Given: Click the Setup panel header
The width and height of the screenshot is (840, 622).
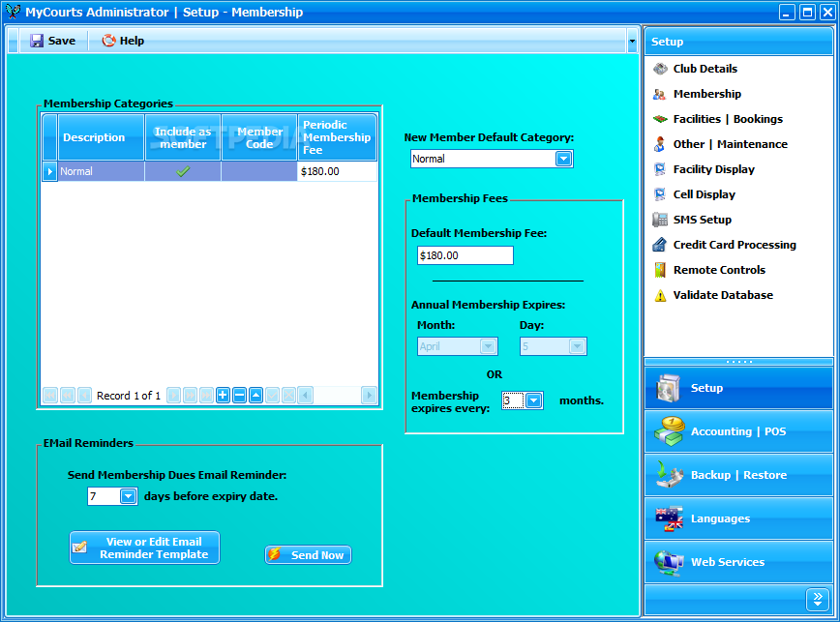Looking at the screenshot, I should tap(738, 42).
